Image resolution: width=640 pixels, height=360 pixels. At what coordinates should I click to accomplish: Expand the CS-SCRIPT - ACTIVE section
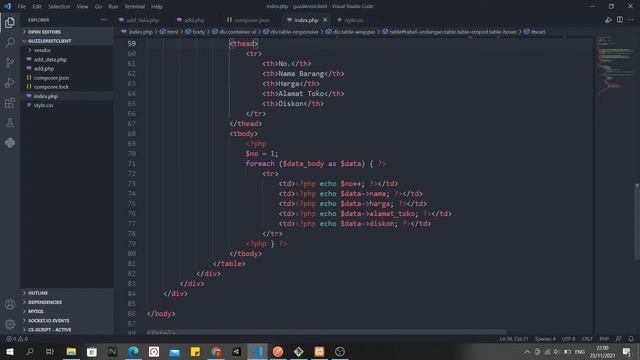click(x=49, y=330)
